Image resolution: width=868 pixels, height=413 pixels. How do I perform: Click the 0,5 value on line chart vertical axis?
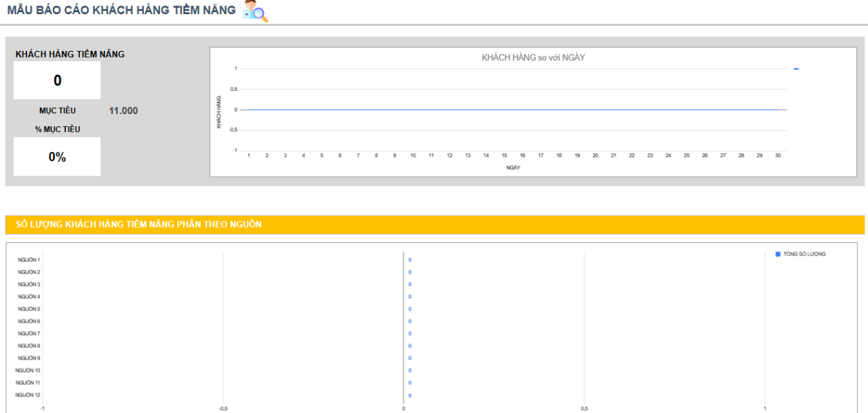[233, 89]
